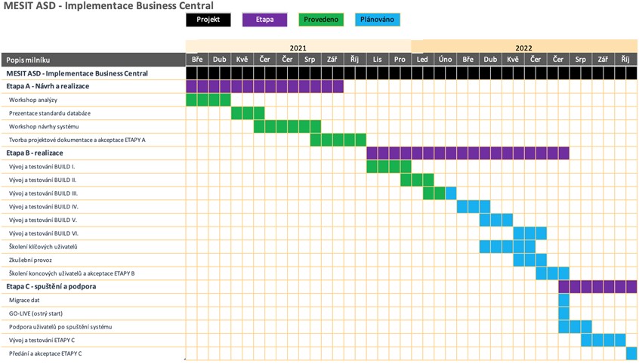Select the Pro month column header

coord(400,60)
